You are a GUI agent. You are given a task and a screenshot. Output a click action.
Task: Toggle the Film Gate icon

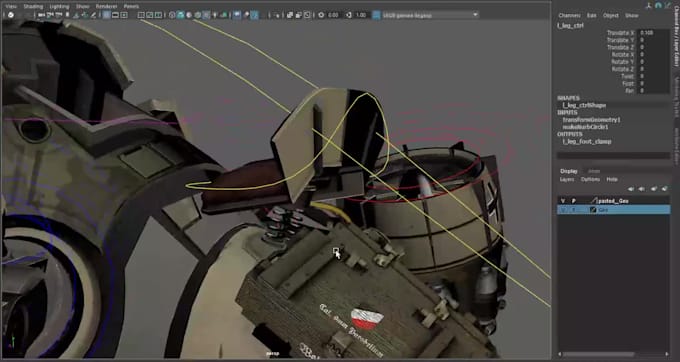(115, 15)
